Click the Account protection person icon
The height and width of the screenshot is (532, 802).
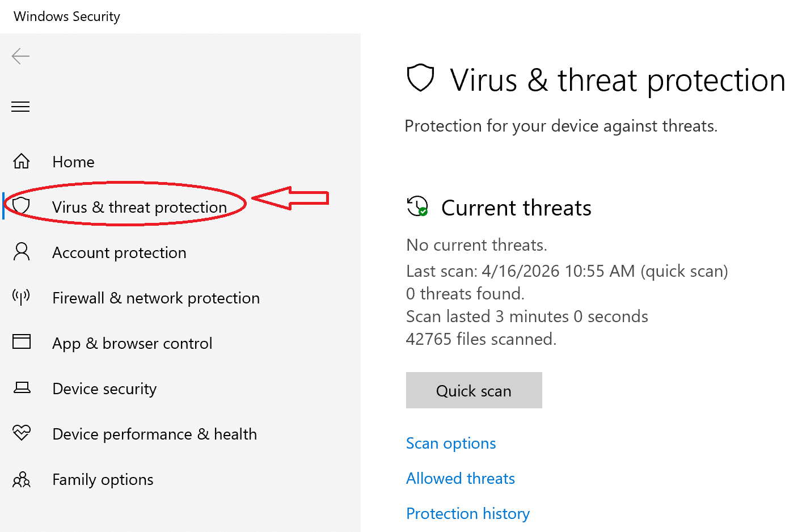[x=22, y=252]
